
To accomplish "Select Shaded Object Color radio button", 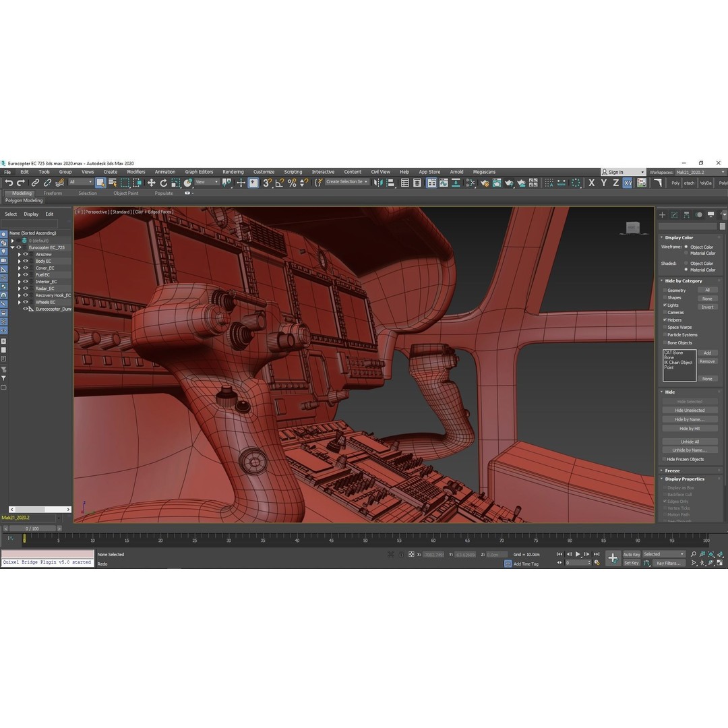I will tap(686, 264).
